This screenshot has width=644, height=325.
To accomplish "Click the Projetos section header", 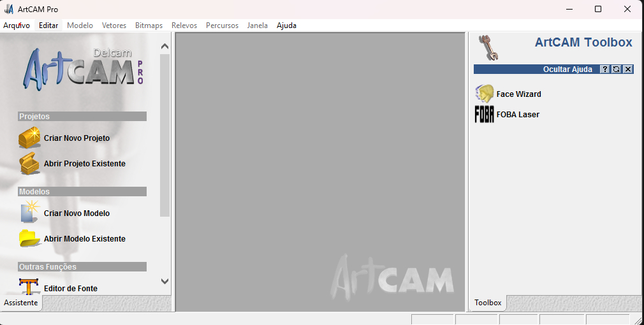I will [82, 116].
